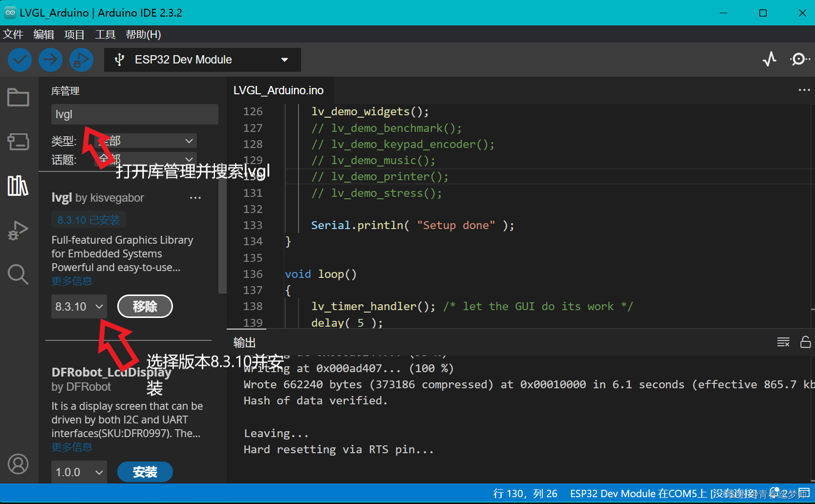Viewport: 815px width, 504px height.
Task: Open the Boards Manager sidebar icon
Action: tap(18, 142)
